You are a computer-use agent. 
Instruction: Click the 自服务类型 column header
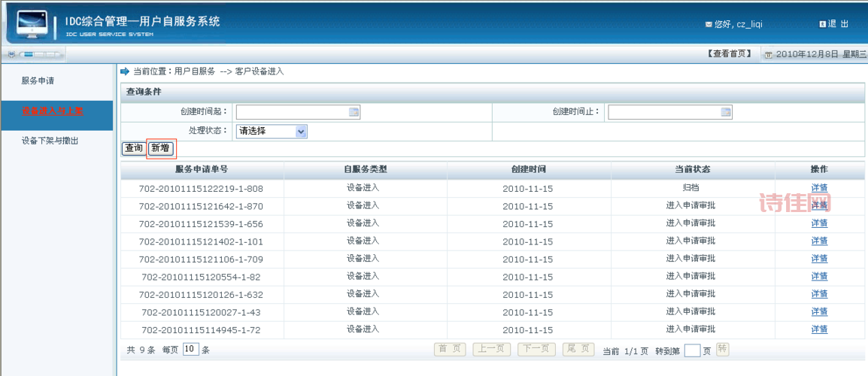[366, 170]
